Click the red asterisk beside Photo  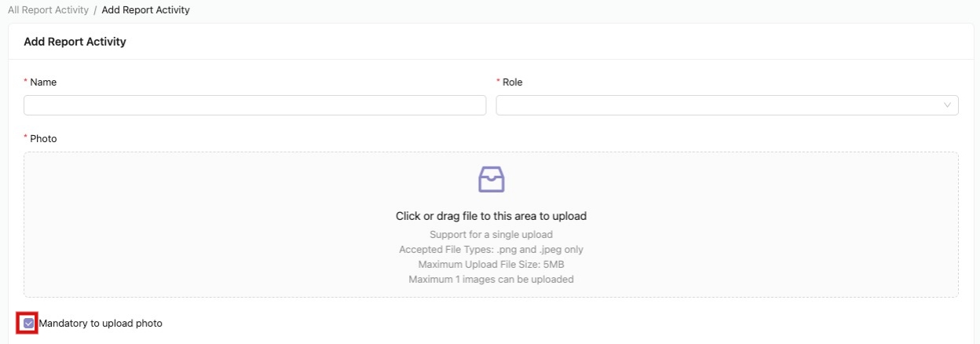coord(26,138)
